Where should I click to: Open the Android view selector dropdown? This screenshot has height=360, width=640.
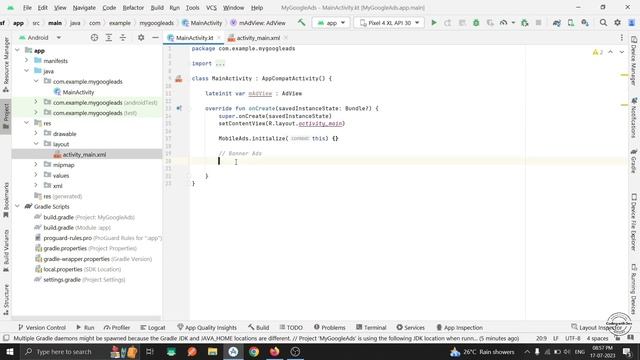coord(40,38)
